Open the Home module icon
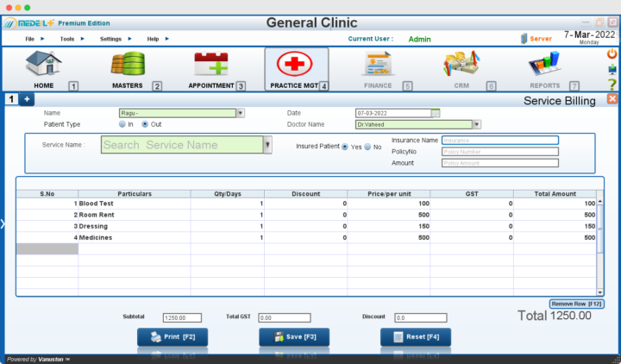621x364 pixels. pos(42,66)
